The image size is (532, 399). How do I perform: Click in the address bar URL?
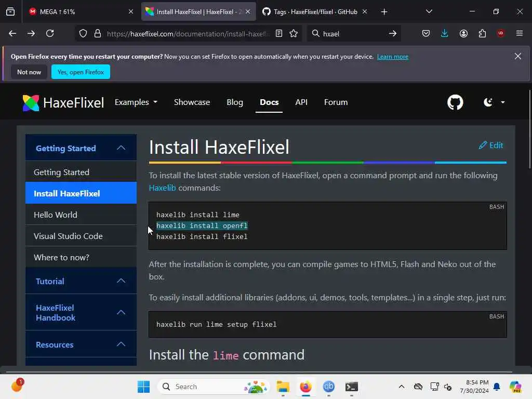point(188,34)
